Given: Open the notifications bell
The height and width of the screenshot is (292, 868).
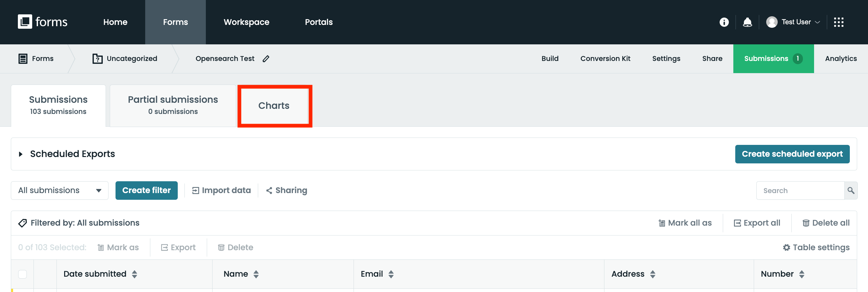Looking at the screenshot, I should [x=747, y=22].
